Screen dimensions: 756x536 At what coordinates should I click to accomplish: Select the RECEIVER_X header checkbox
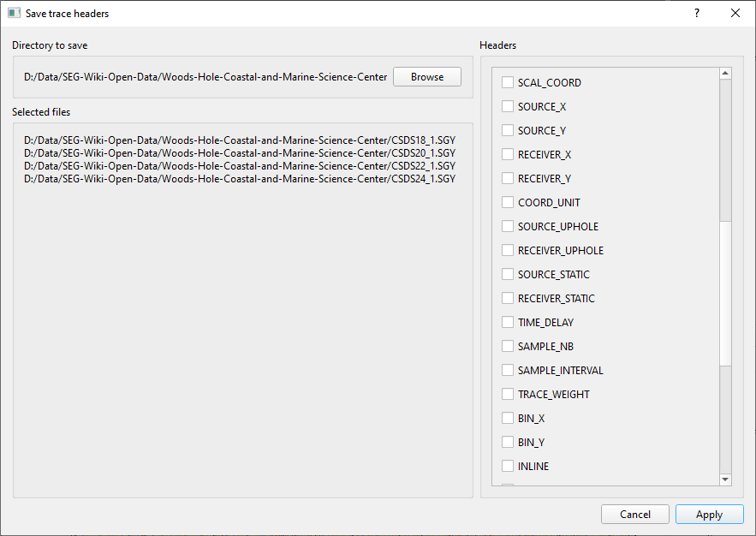[x=508, y=155]
